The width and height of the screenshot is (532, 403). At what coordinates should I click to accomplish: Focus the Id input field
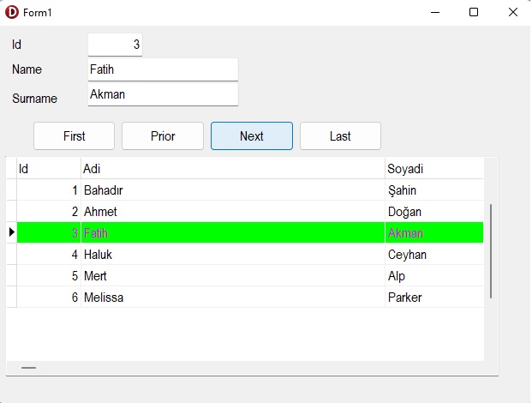point(115,45)
